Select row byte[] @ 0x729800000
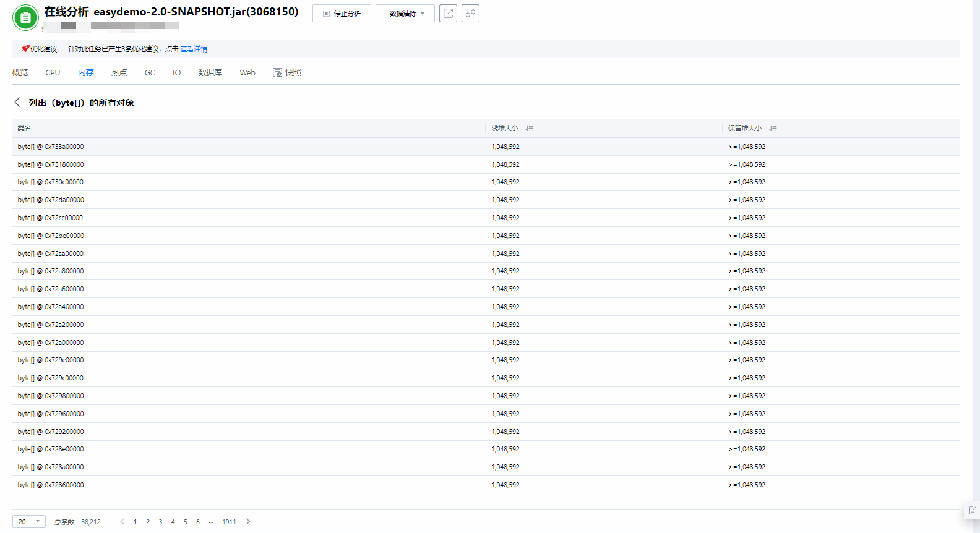Screen dimensions: 980x533 486,396
